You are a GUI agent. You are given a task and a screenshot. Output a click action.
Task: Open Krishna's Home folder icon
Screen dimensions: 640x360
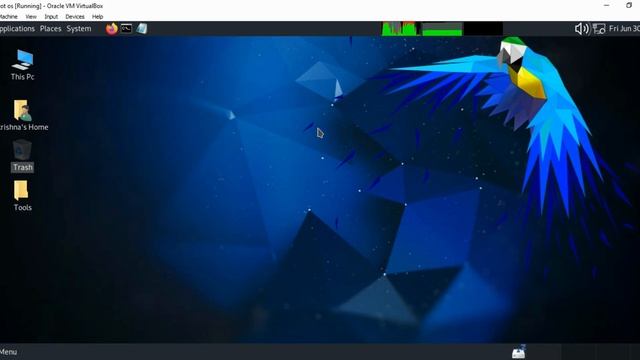click(x=24, y=116)
